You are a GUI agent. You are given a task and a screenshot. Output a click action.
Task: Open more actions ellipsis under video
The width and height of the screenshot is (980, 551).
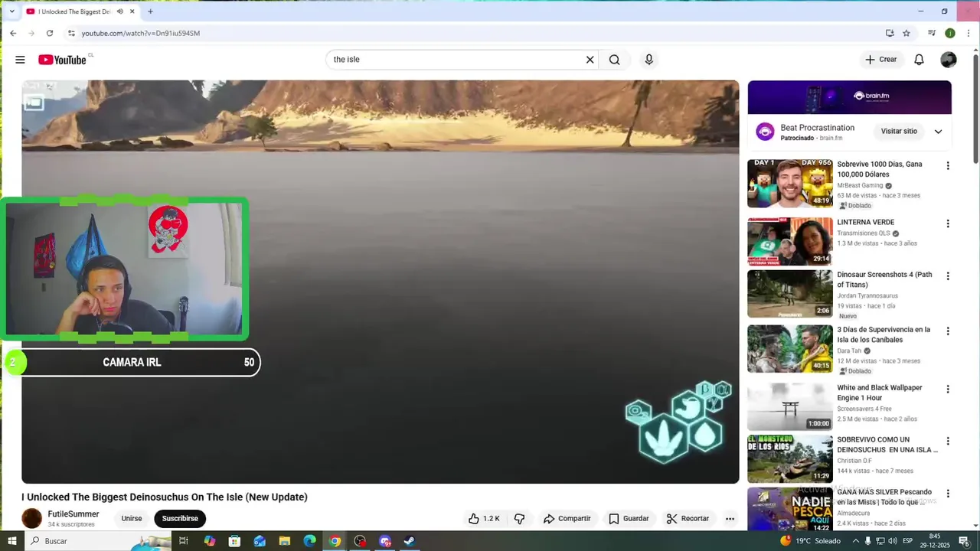(730, 518)
